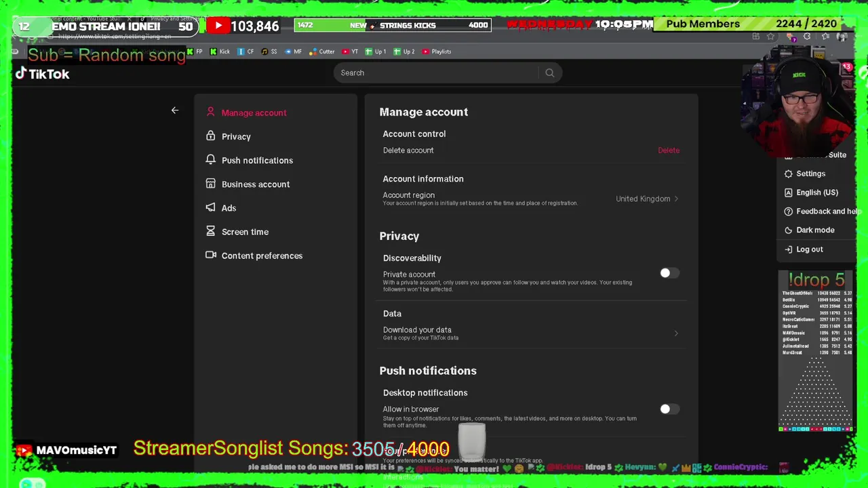Click the install app icon in address bar

(755, 37)
